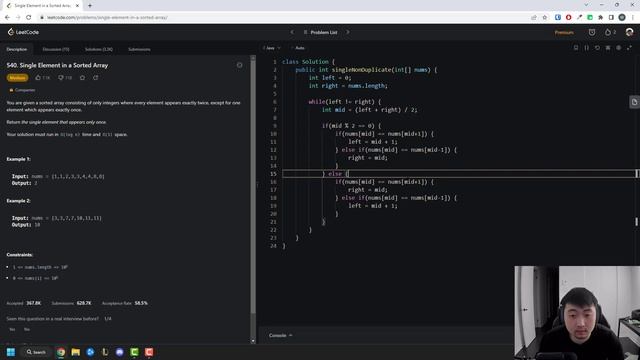Click the format code braces icon
The image size is (640, 360).
587,48
